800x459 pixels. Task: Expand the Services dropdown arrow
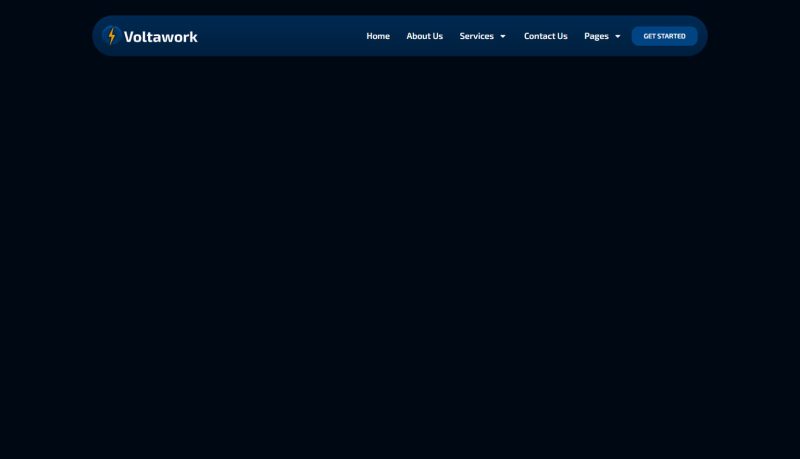point(503,37)
